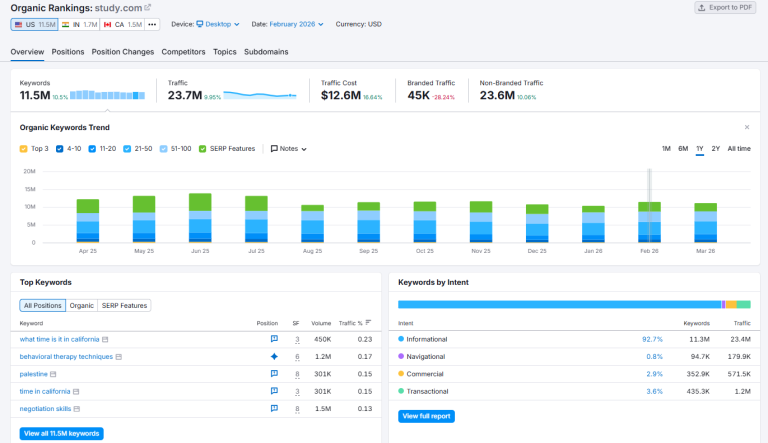Click AI overview star icon for behavioral therapy
The width and height of the screenshot is (768, 443).
pos(273,357)
